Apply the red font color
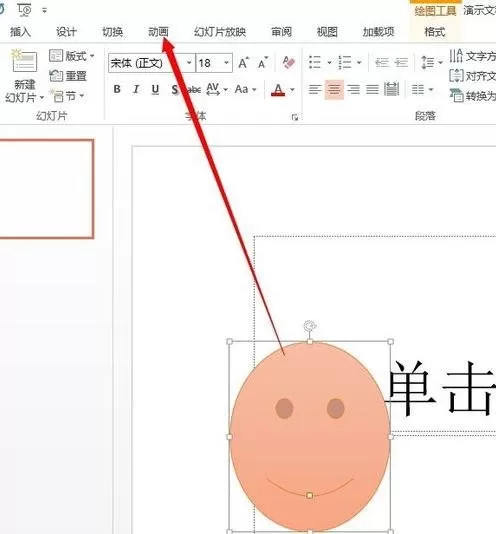496x534 pixels. pyautogui.click(x=278, y=90)
